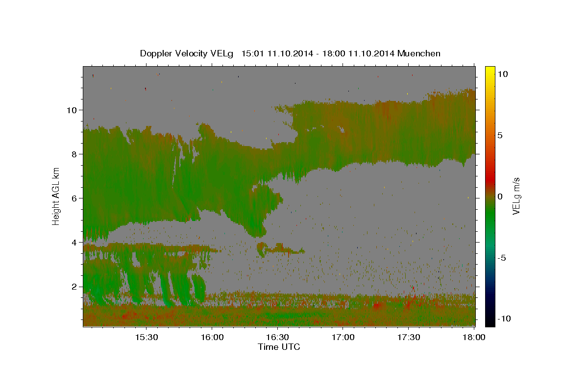Click the Doppler Velocity VELg plot title
The image size is (588, 392).
tap(290, 53)
